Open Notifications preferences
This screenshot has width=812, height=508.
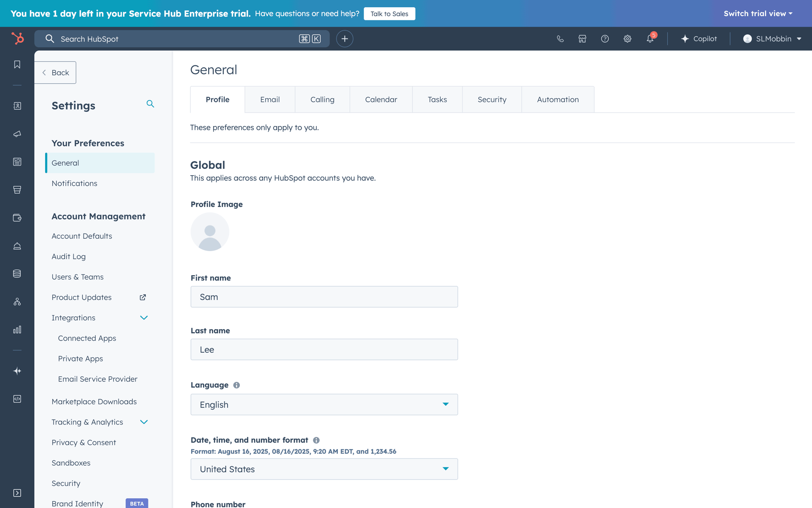[74, 183]
